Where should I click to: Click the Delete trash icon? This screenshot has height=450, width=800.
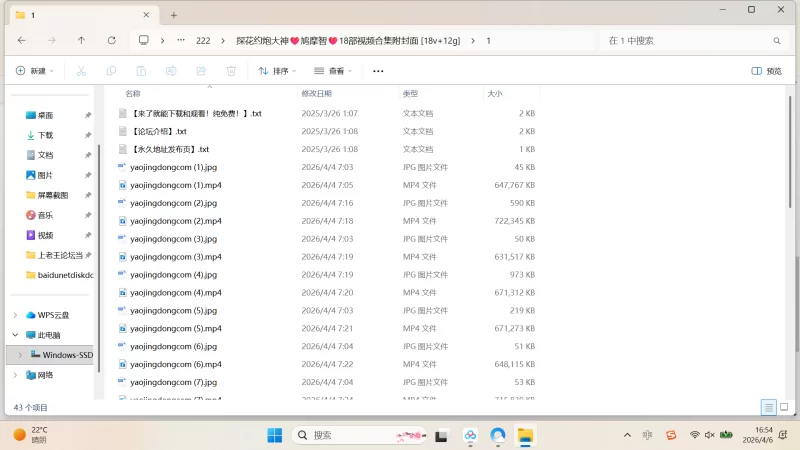click(231, 71)
